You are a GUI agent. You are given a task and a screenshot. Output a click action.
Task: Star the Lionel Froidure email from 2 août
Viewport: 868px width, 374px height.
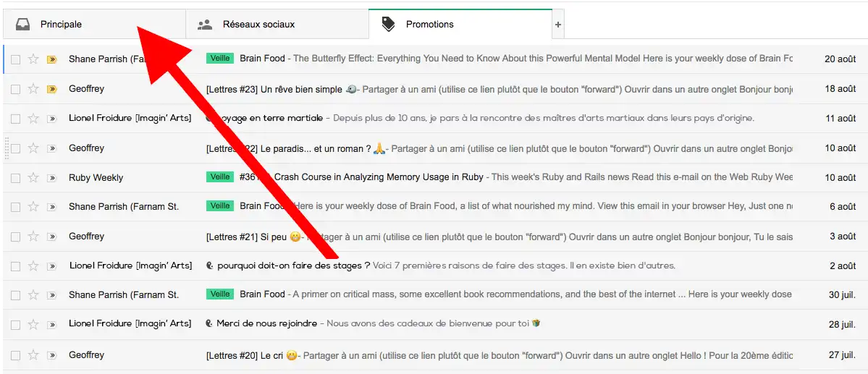pyautogui.click(x=33, y=265)
